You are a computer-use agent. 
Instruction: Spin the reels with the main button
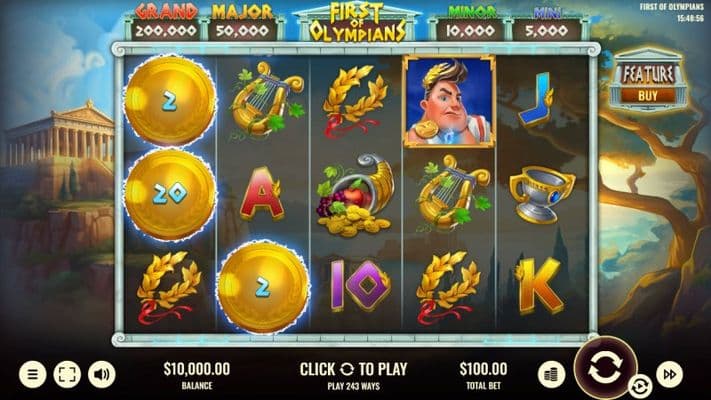pos(605,369)
